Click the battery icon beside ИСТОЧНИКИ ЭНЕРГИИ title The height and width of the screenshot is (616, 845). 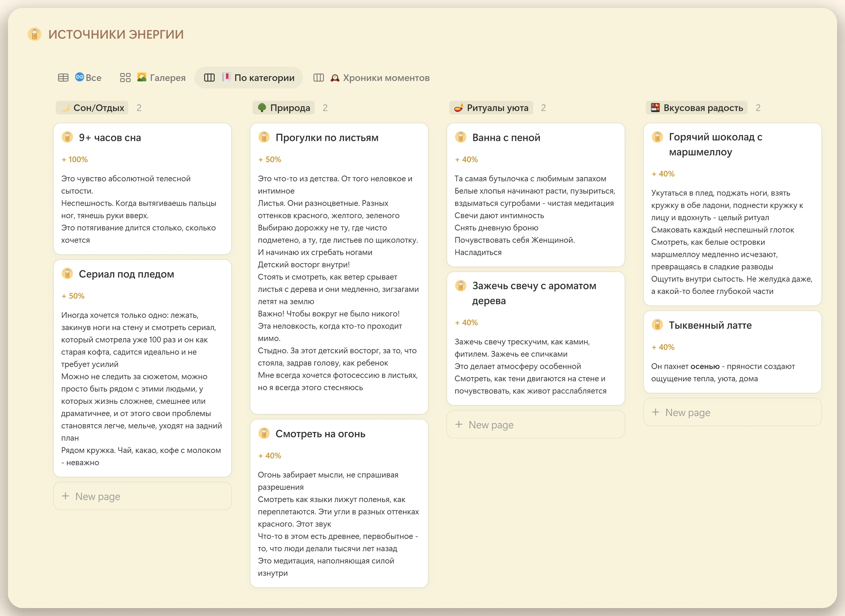34,34
